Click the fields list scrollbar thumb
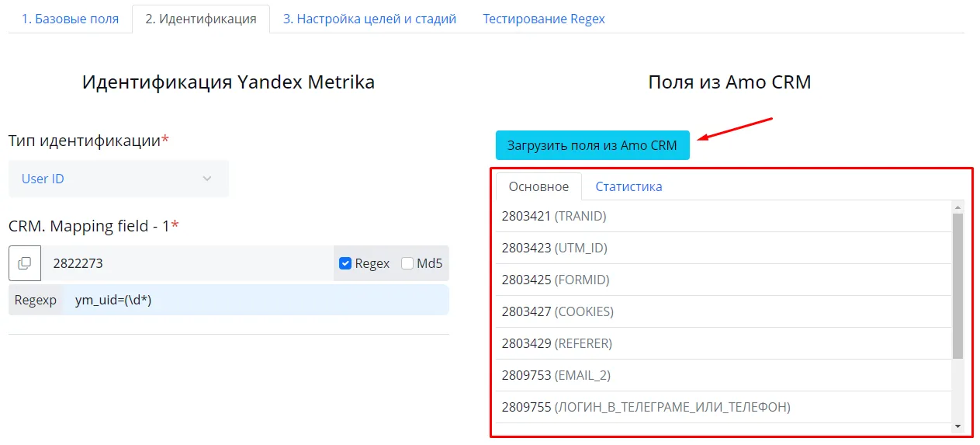The width and height of the screenshot is (980, 445). pyautogui.click(x=957, y=286)
